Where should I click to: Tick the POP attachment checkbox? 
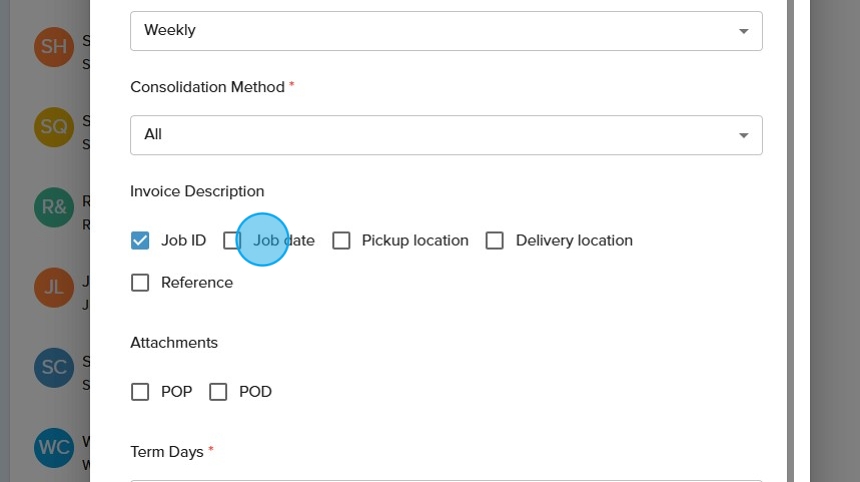pos(140,392)
